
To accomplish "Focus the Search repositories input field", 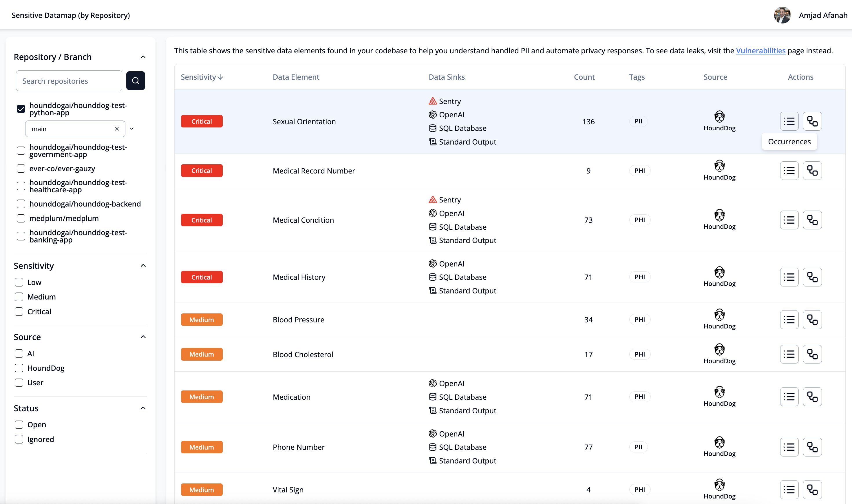I will 69,81.
